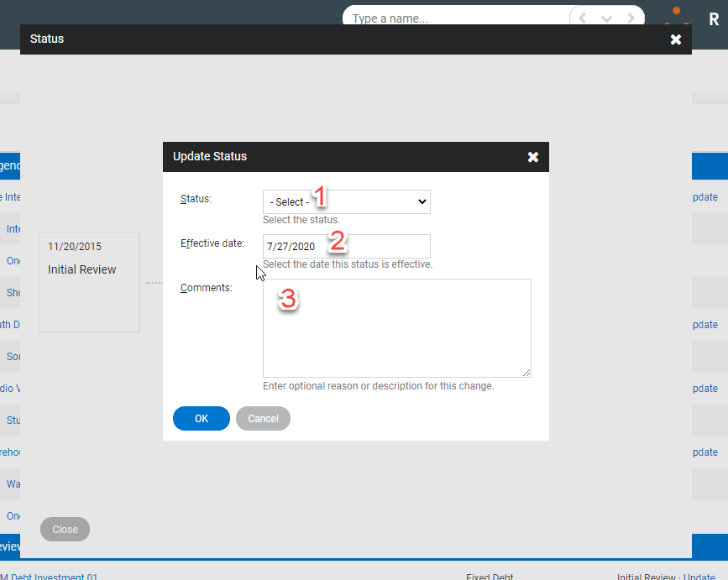Click the next arrow in search navigator

click(631, 18)
